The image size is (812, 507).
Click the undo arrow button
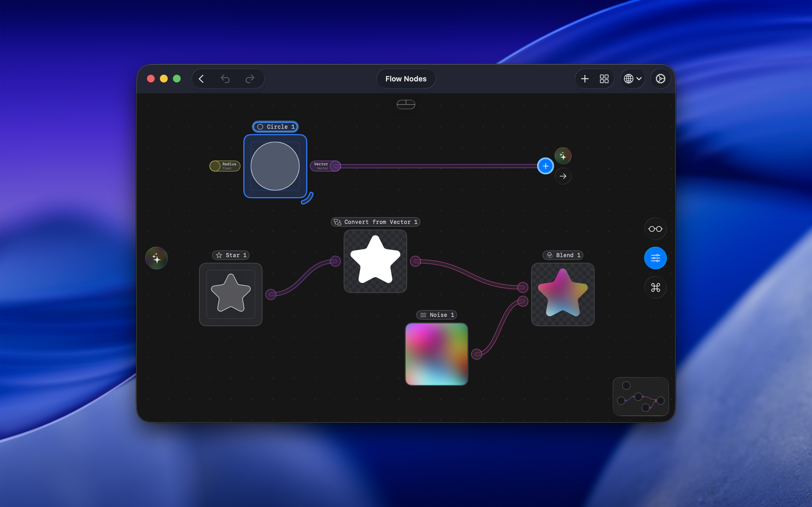pyautogui.click(x=225, y=79)
